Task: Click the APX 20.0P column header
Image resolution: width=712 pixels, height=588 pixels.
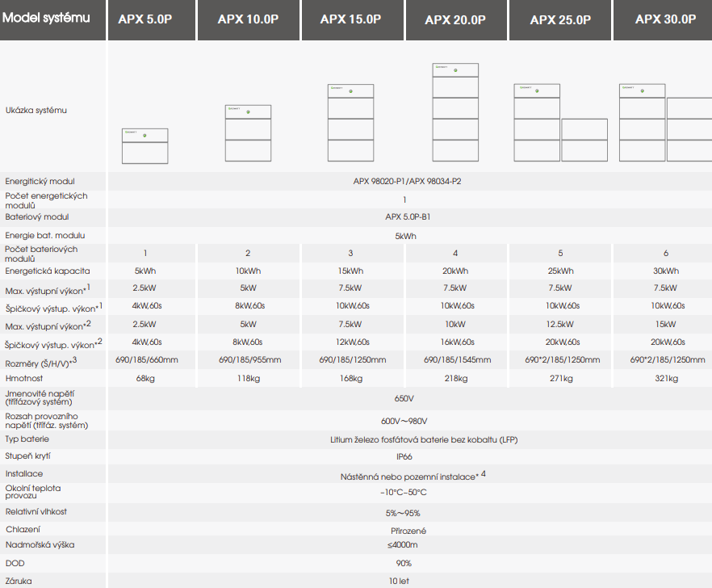Action: tap(456, 20)
